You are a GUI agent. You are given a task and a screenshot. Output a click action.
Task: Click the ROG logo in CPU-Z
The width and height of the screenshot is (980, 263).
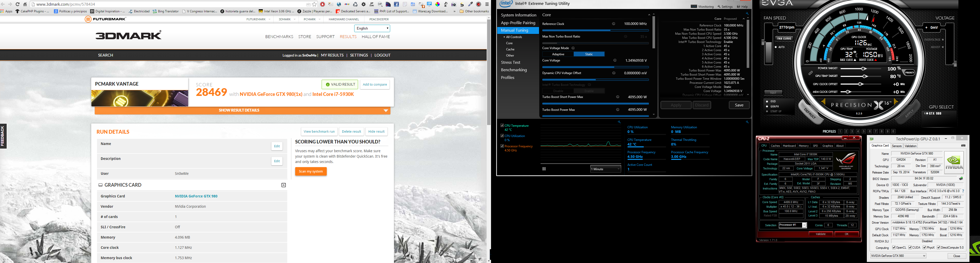click(846, 161)
